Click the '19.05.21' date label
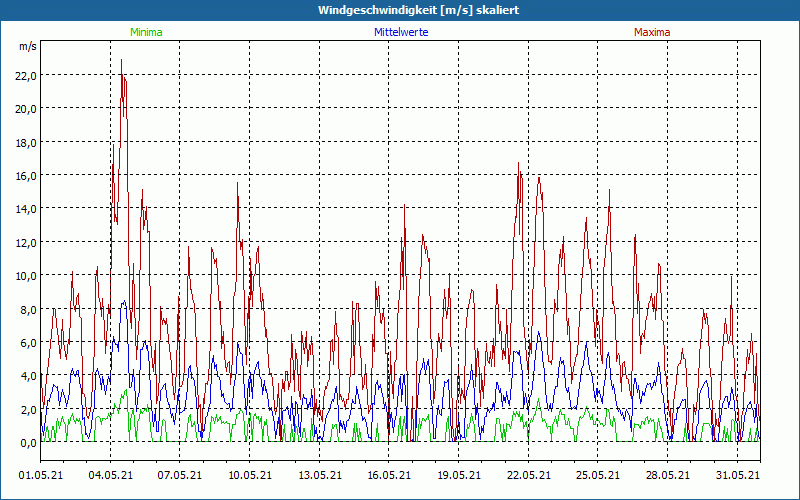 tap(459, 475)
